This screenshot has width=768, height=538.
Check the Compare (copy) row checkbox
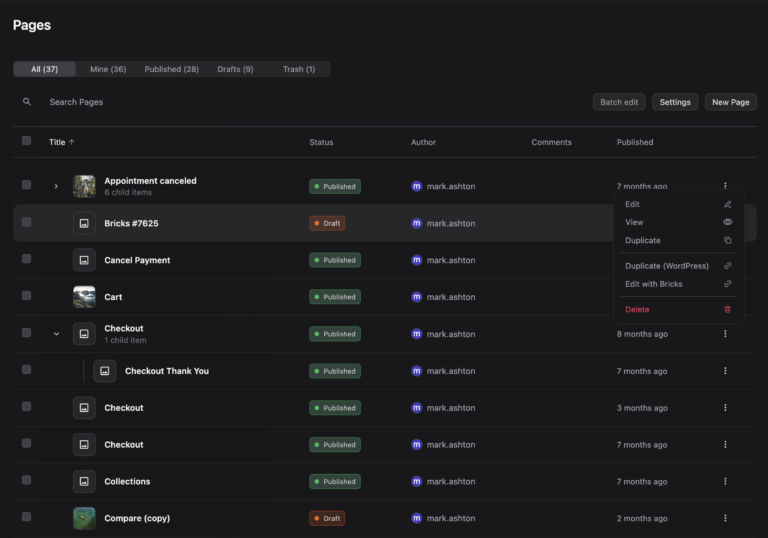coord(26,516)
